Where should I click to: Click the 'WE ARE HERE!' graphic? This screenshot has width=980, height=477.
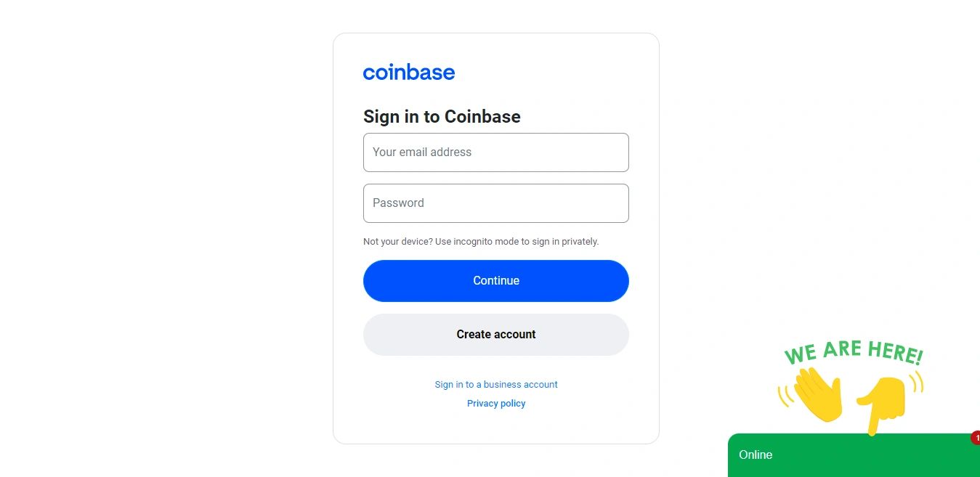click(x=852, y=354)
